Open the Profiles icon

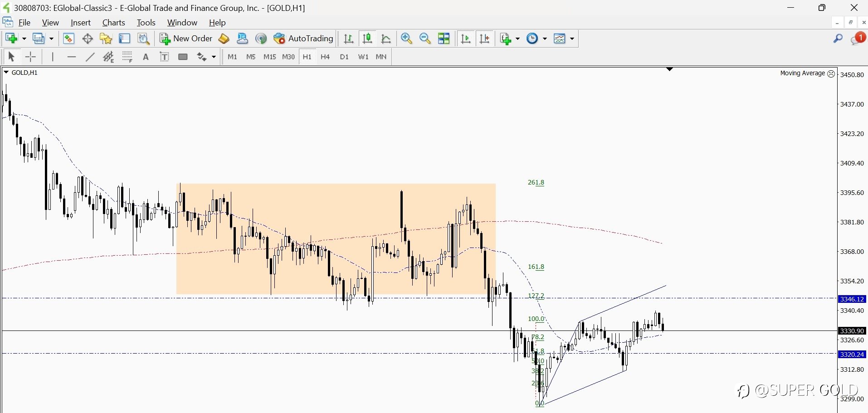39,39
